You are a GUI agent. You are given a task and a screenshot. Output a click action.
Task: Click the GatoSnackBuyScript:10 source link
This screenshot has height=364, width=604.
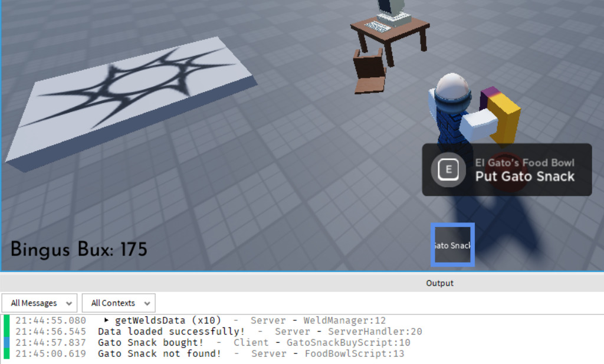point(348,342)
